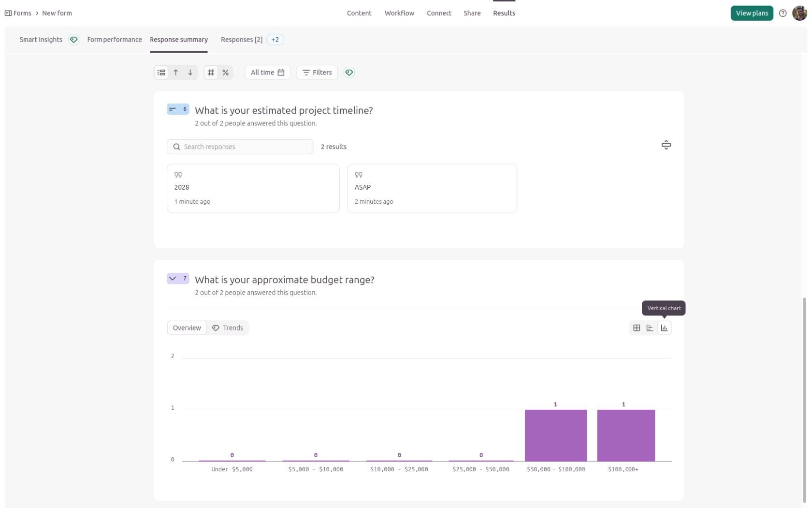Viewport: 812px width, 508px height.
Task: Click the collapse responses icon for timeline question
Action: click(x=666, y=145)
